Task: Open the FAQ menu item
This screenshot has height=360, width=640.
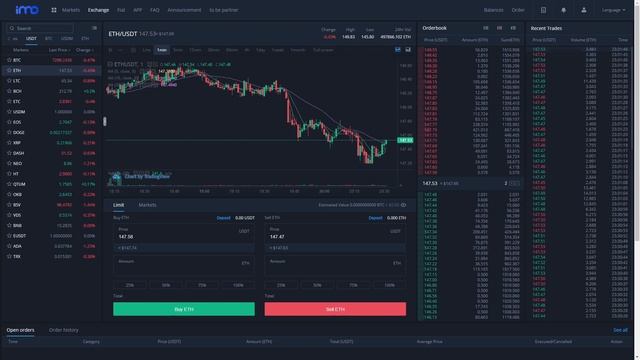Action: point(155,10)
